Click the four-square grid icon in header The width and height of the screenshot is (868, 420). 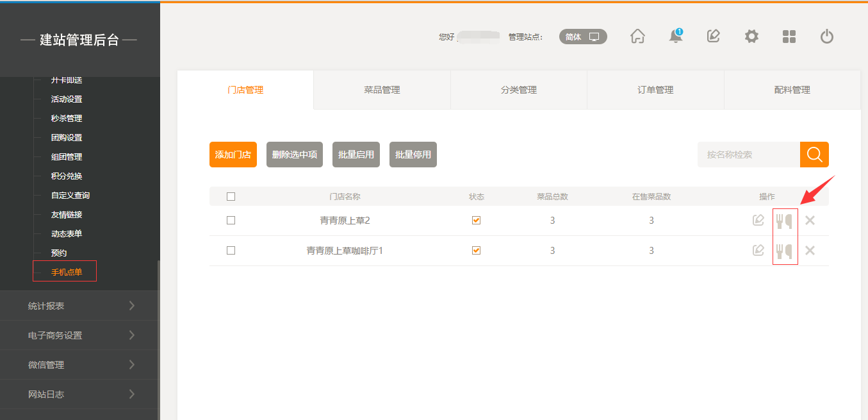click(x=789, y=37)
